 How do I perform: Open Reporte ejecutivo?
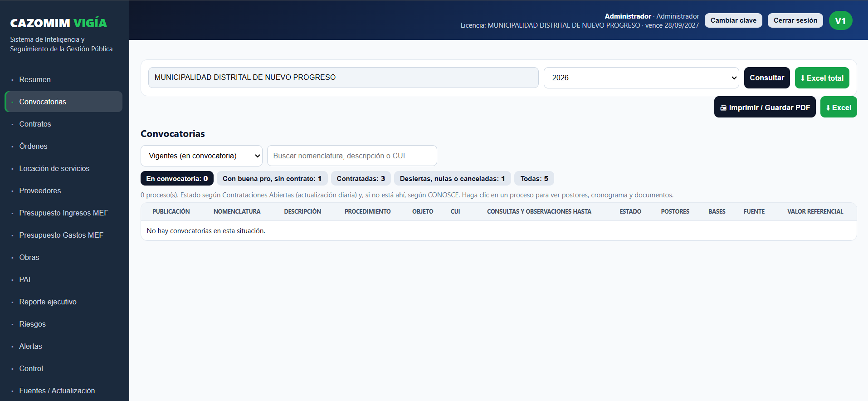pyautogui.click(x=63, y=302)
